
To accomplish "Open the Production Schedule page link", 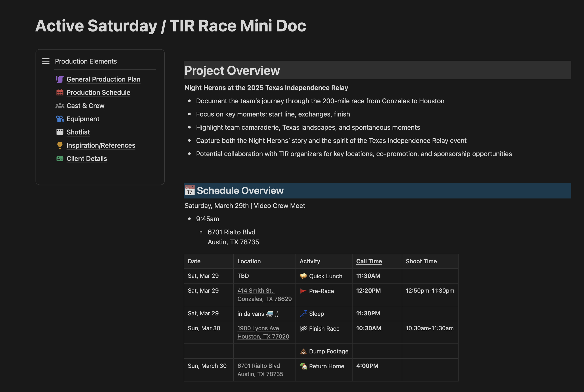I will tap(98, 92).
